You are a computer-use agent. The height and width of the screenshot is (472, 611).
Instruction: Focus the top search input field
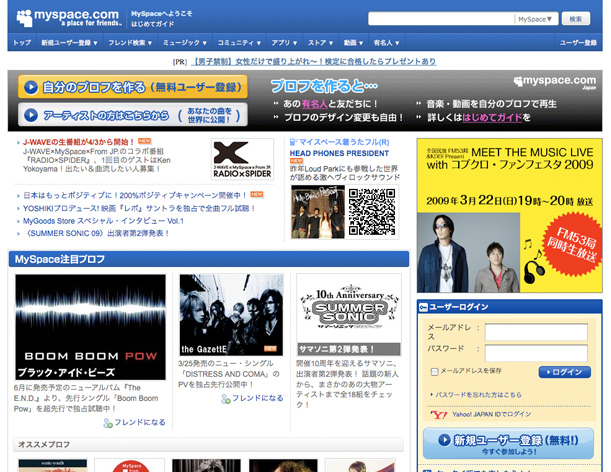[441, 19]
